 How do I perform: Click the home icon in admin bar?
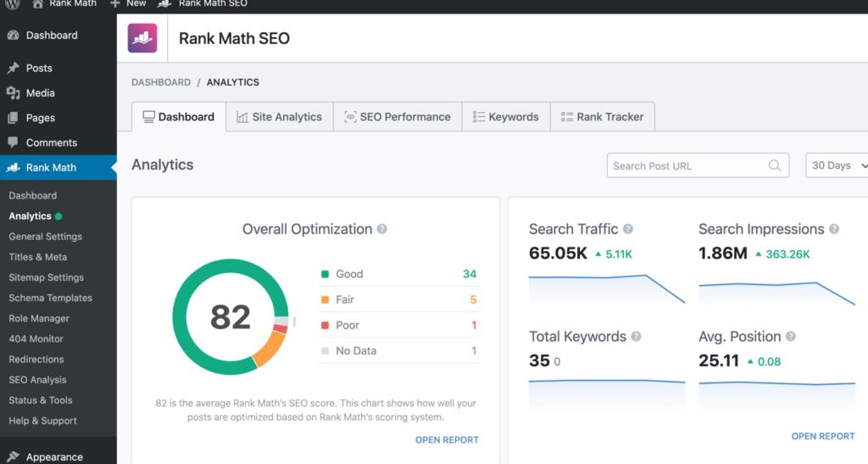pyautogui.click(x=37, y=4)
